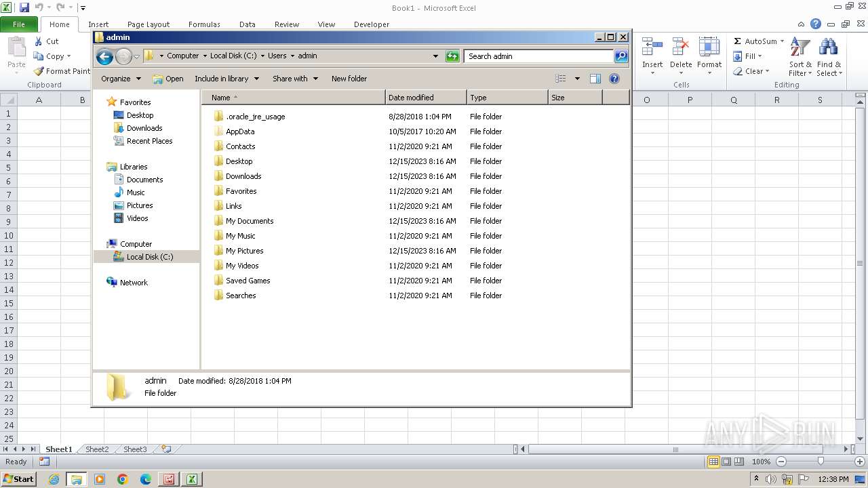The height and width of the screenshot is (488, 868).
Task: Expand the recent pages dropdown arrow
Action: pyautogui.click(x=136, y=56)
